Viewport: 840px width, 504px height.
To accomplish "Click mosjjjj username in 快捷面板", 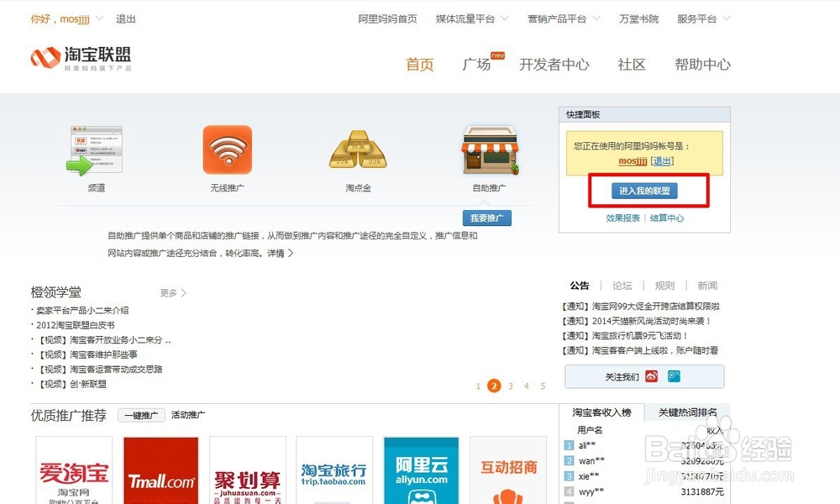I will [x=633, y=160].
